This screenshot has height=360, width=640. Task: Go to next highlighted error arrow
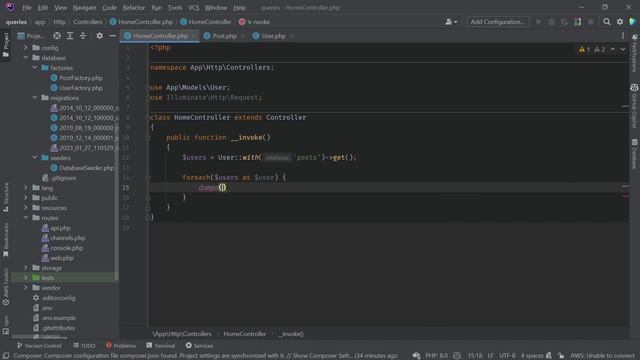[x=623, y=49]
